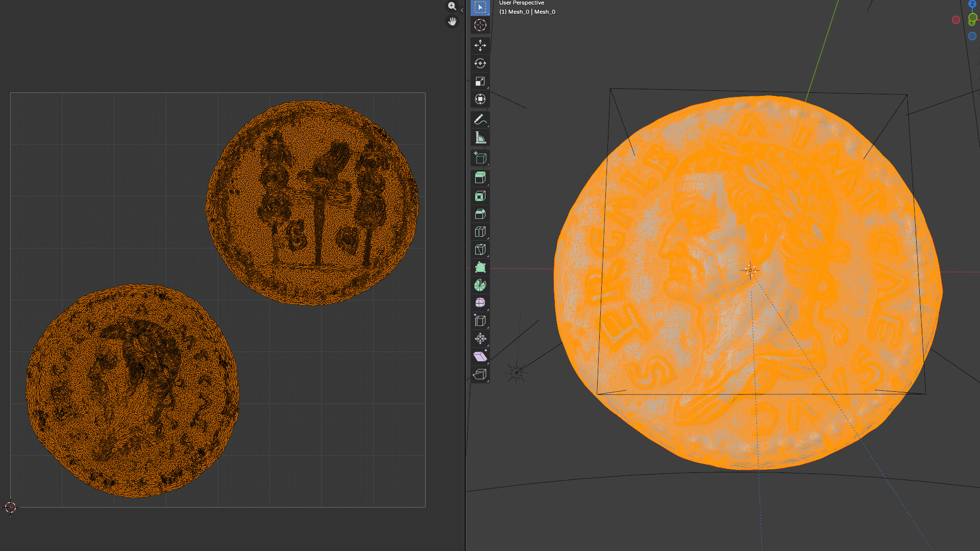Choose the Rip Region tool
Viewport: 980px width, 551px height.
pos(480,374)
